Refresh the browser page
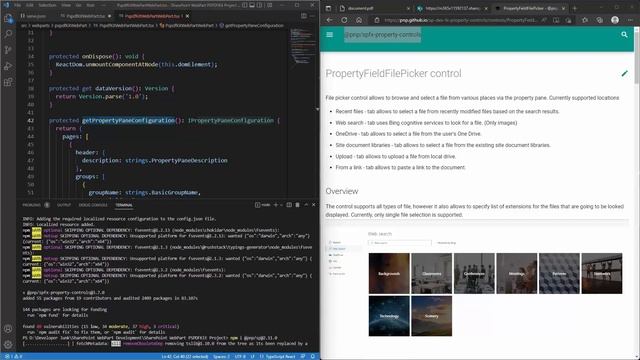This screenshot has width=640, height=360. [x=344, y=20]
